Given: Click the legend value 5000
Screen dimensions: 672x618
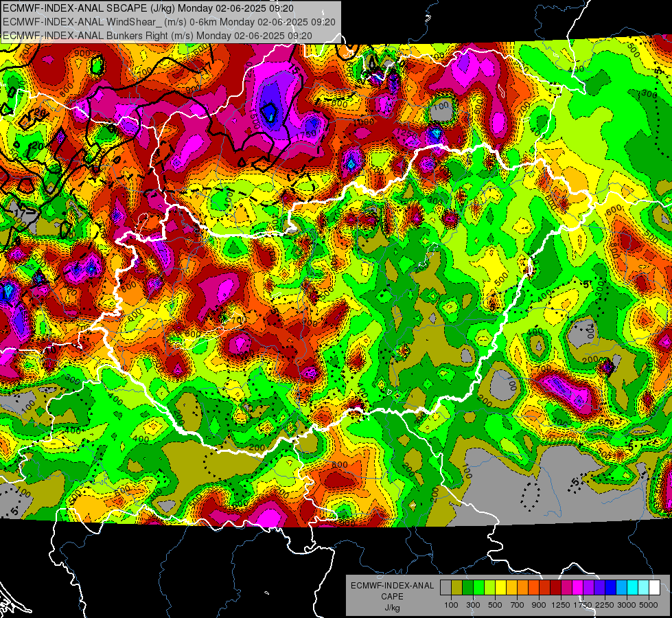Looking at the screenshot, I should (x=649, y=605).
